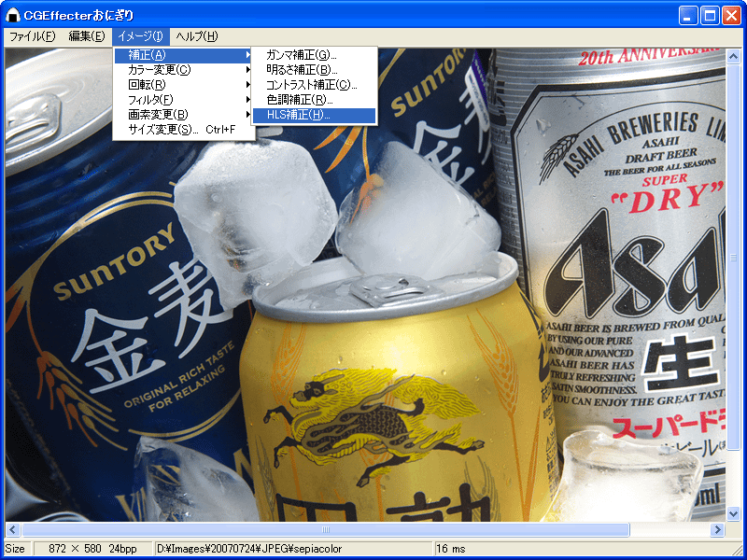This screenshot has width=747, height=560.
Task: Click the horizontal scrollbar thumb
Action: [x=326, y=529]
